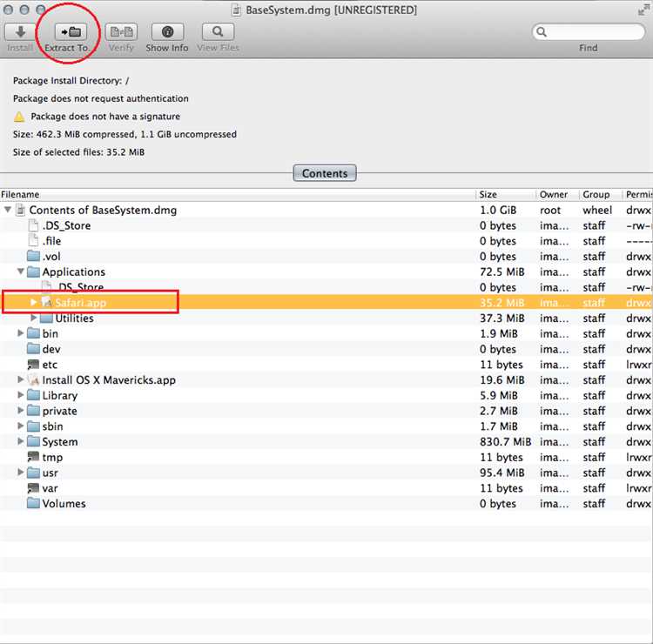653x644 pixels.
Task: Click the Library folder icon
Action: pos(33,395)
